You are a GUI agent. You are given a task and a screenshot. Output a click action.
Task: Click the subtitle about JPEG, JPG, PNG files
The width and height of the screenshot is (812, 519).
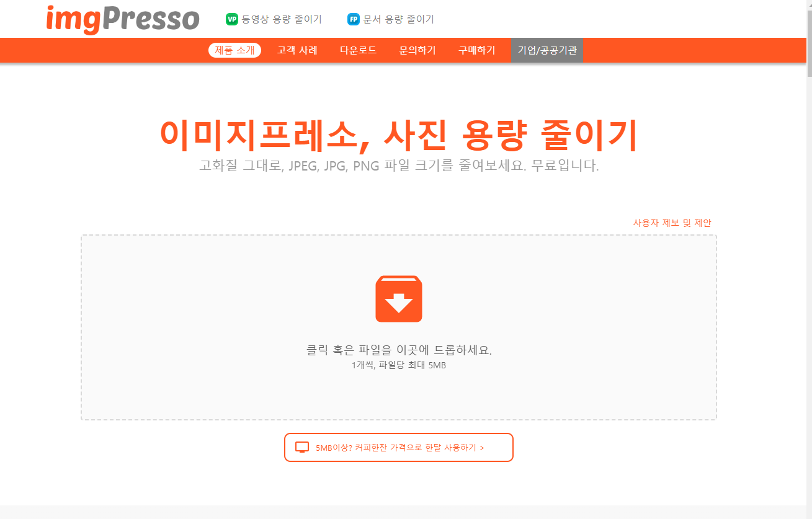click(x=399, y=166)
